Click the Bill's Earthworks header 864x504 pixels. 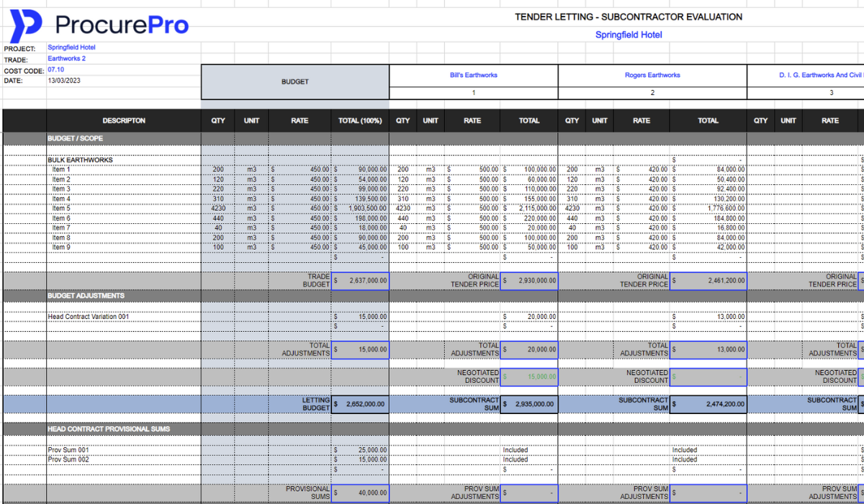[x=473, y=75]
